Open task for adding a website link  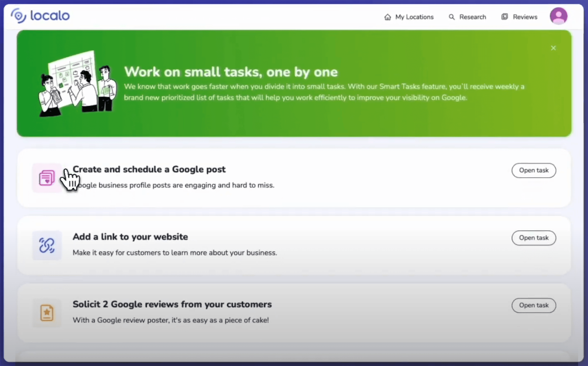[534, 238]
